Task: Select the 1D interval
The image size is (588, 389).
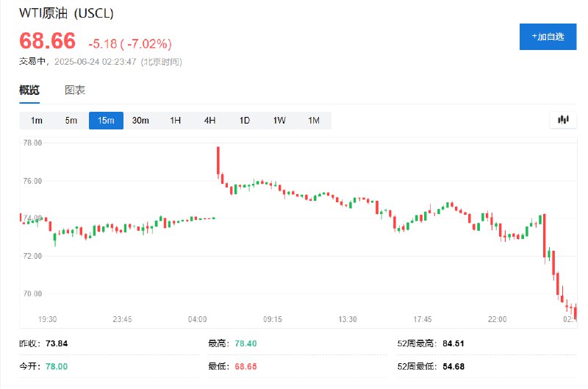Action: (245, 121)
